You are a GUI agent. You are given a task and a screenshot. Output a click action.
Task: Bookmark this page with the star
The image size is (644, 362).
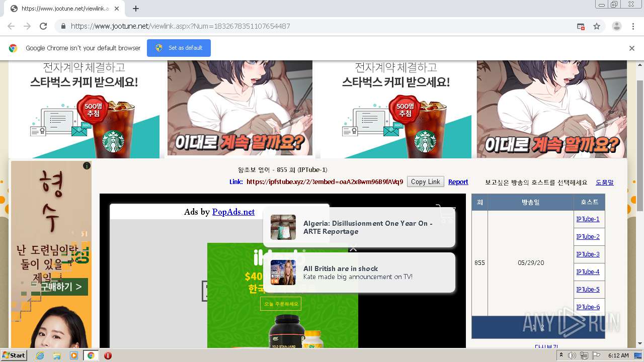[597, 26]
